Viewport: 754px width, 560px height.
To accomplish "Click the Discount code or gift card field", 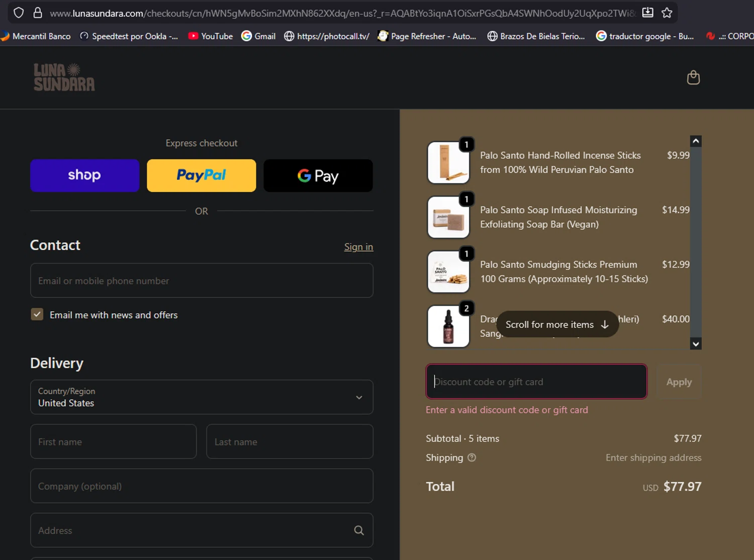I will (x=536, y=382).
